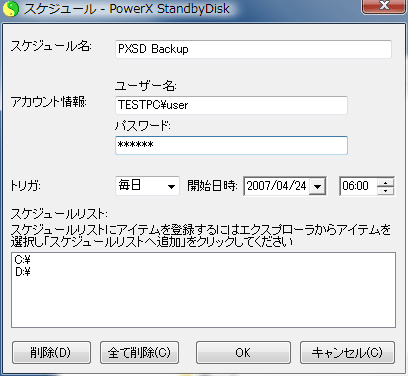The width and height of the screenshot is (408, 376).
Task: Click the キャンセル(C) button
Action: (x=347, y=352)
